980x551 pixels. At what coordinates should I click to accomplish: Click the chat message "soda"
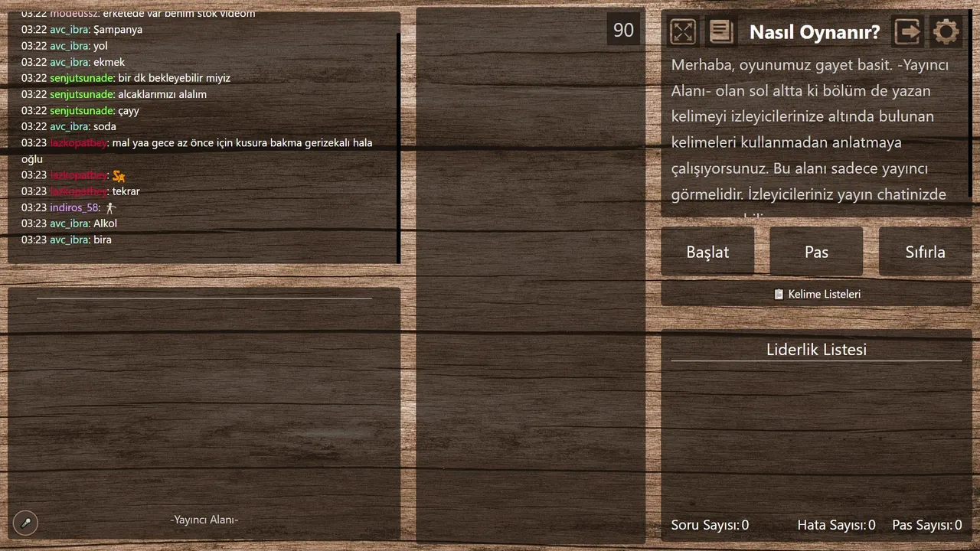coord(105,126)
